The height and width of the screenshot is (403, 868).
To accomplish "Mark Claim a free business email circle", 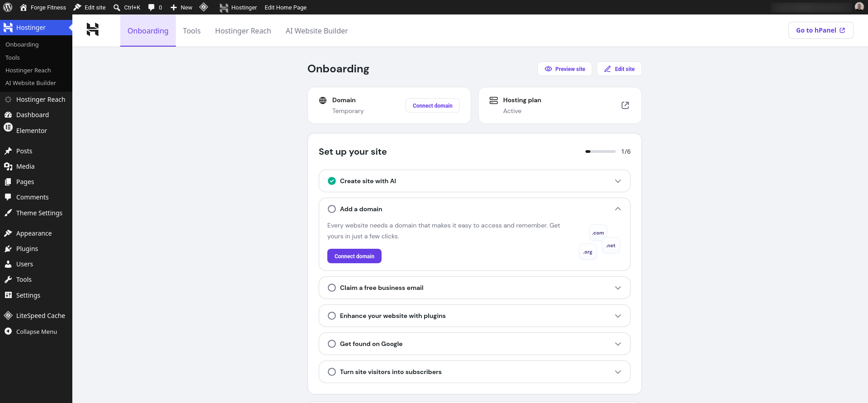I will [x=332, y=288].
